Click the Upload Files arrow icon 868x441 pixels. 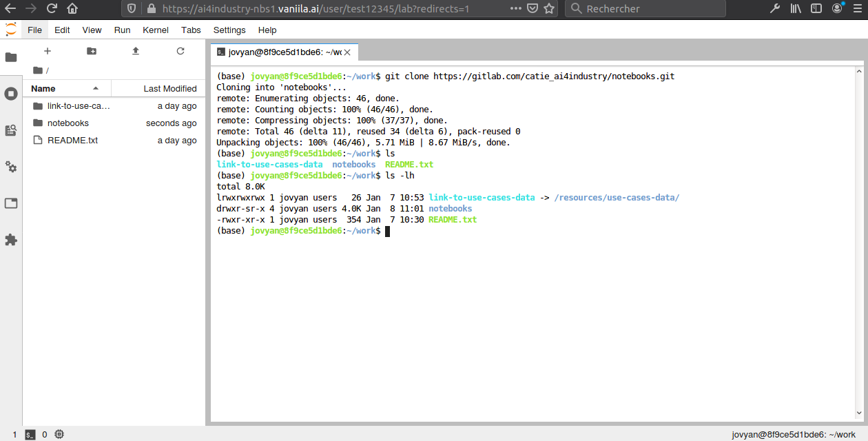tap(136, 51)
